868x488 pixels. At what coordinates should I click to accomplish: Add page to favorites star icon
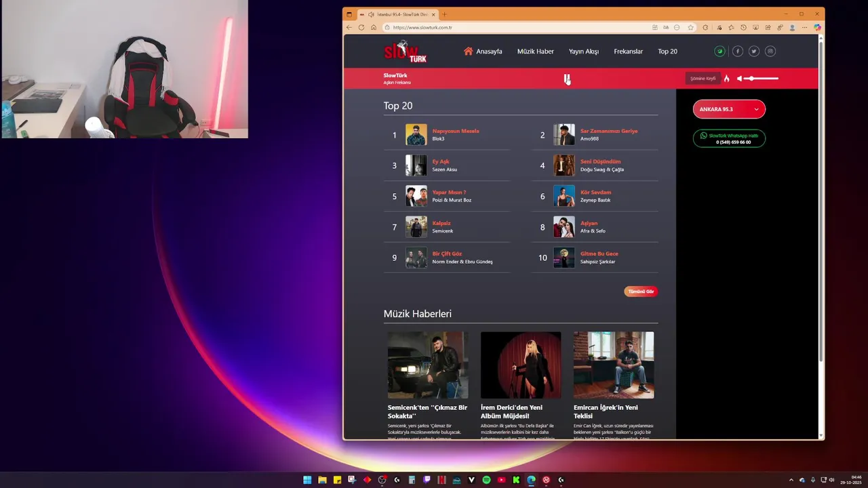coord(690,28)
